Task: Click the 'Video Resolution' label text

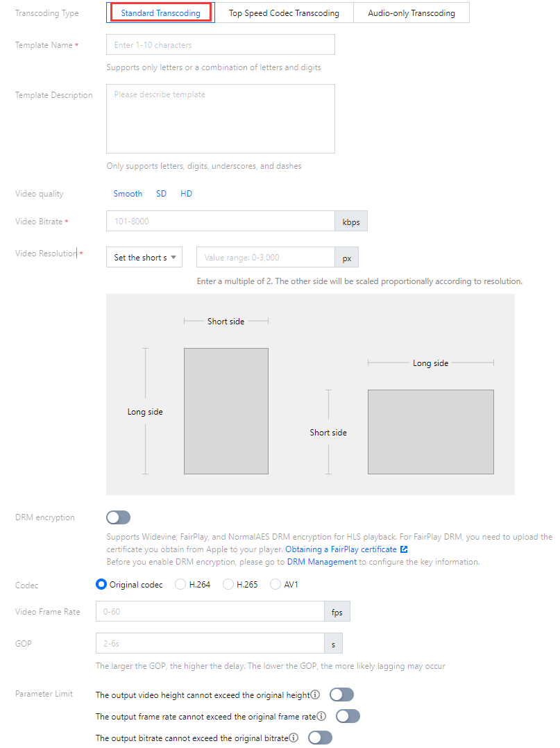Action: (46, 254)
